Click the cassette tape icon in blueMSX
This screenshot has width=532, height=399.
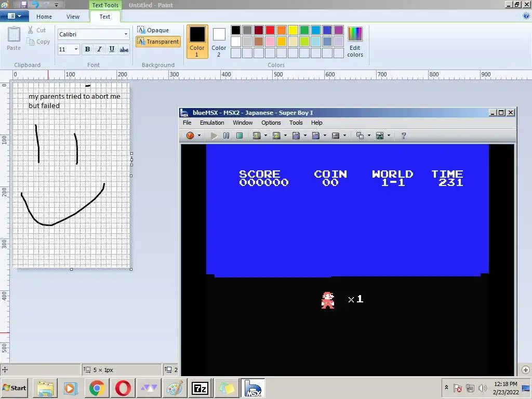tap(336, 136)
